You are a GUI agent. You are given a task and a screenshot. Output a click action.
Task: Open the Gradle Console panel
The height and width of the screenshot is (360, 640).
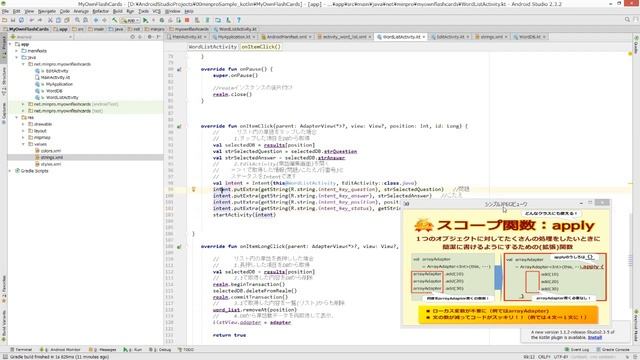tap(613, 350)
